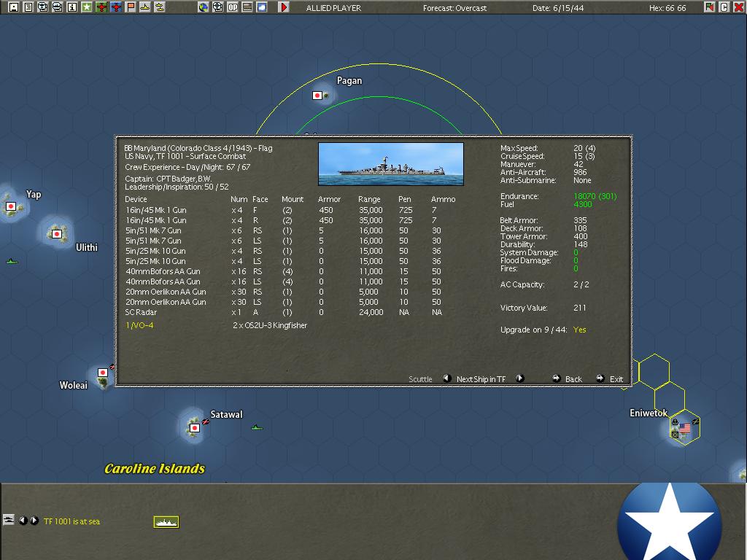This screenshot has height=560, width=747.
Task: Click the US star roundel emblem
Action: click(670, 521)
